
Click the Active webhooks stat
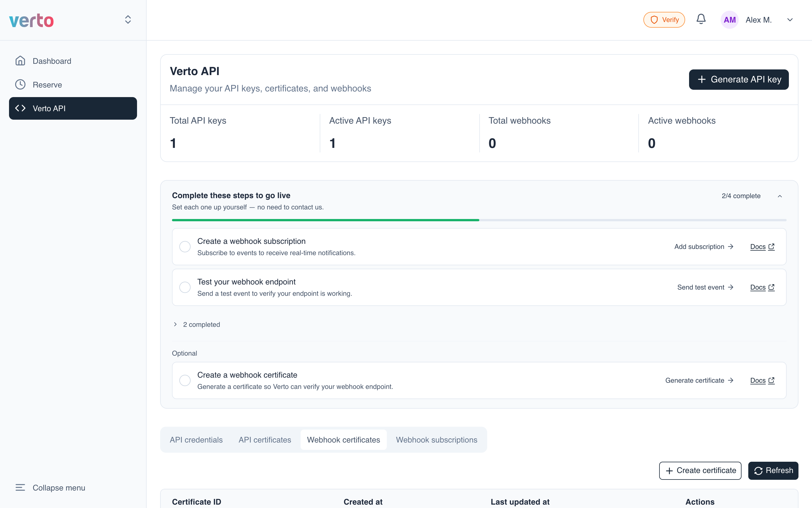point(718,133)
